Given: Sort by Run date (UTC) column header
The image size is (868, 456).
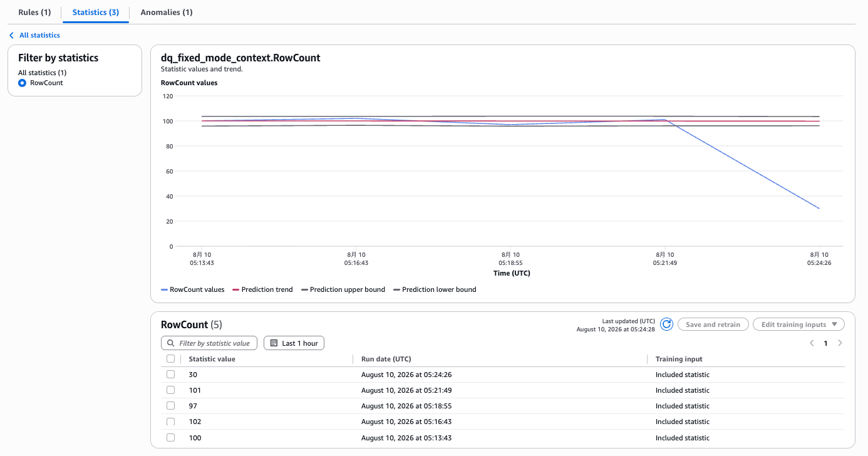Looking at the screenshot, I should tap(386, 359).
